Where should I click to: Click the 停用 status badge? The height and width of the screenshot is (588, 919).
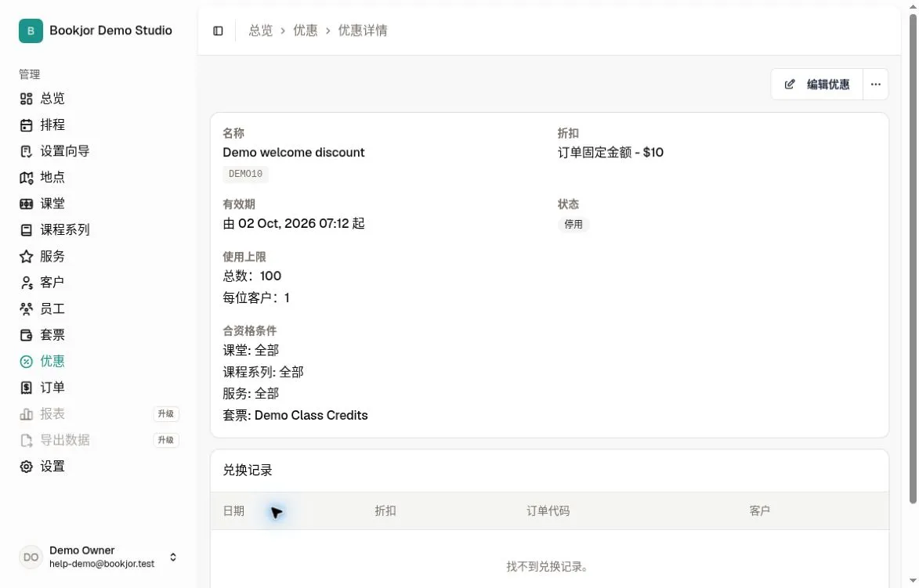point(573,224)
